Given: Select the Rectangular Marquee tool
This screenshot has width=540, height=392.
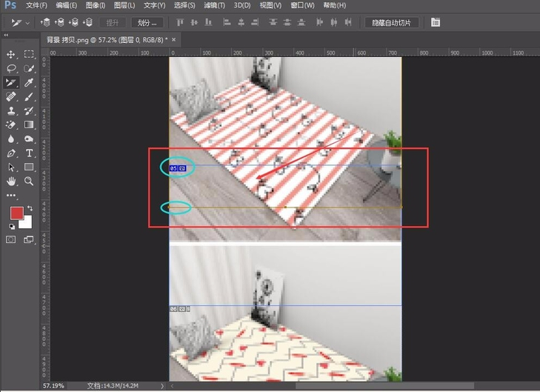Looking at the screenshot, I should tap(29, 54).
